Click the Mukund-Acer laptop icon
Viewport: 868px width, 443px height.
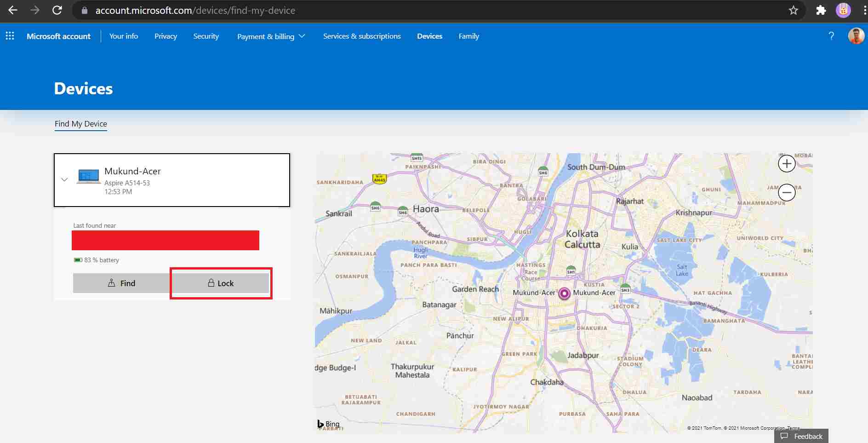pos(88,176)
